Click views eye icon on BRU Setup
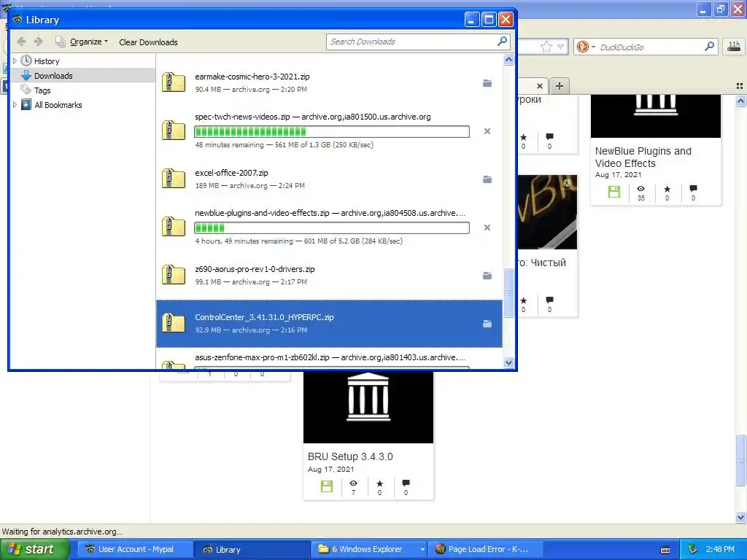The width and height of the screenshot is (747, 560). click(354, 483)
